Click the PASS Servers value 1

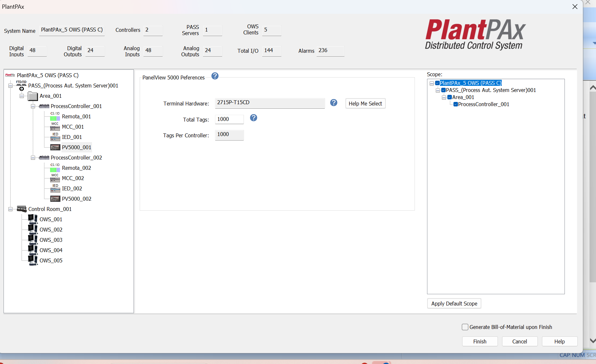click(212, 30)
